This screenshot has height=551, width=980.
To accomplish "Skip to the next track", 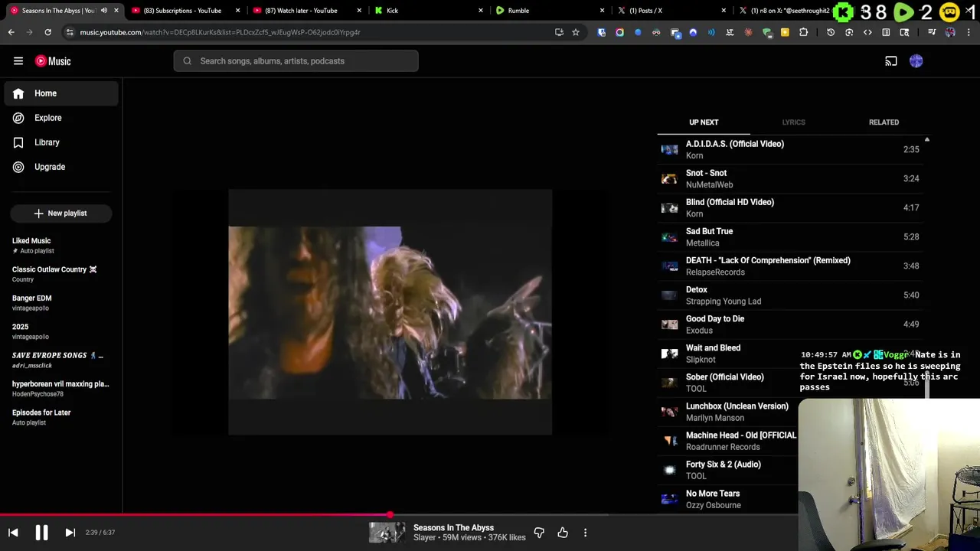I will [x=70, y=533].
